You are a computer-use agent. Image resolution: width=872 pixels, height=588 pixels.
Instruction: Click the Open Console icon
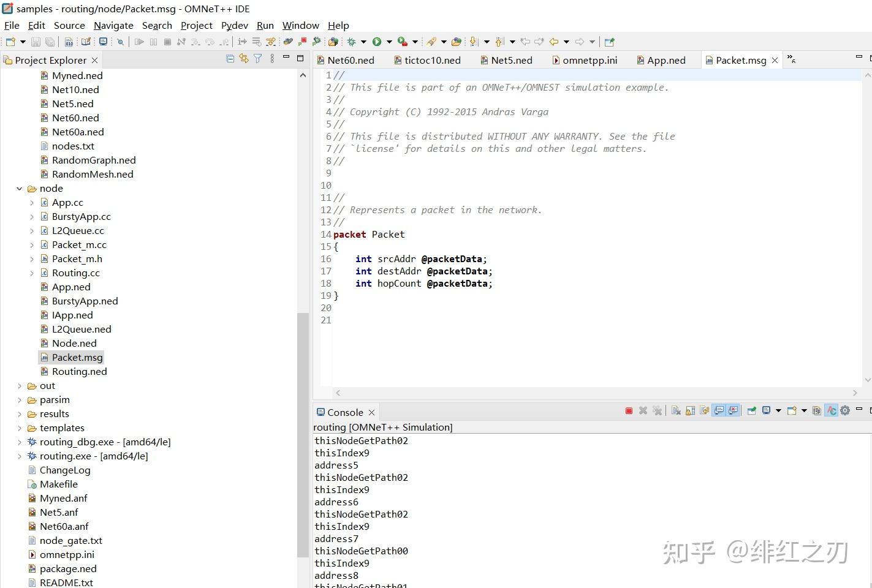click(x=792, y=411)
